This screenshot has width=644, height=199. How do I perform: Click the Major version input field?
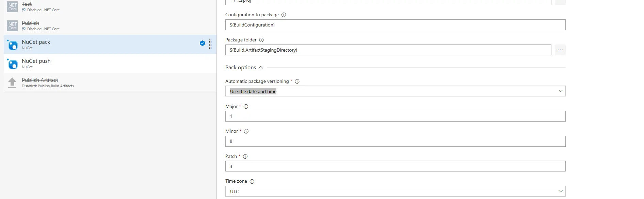pos(395,116)
